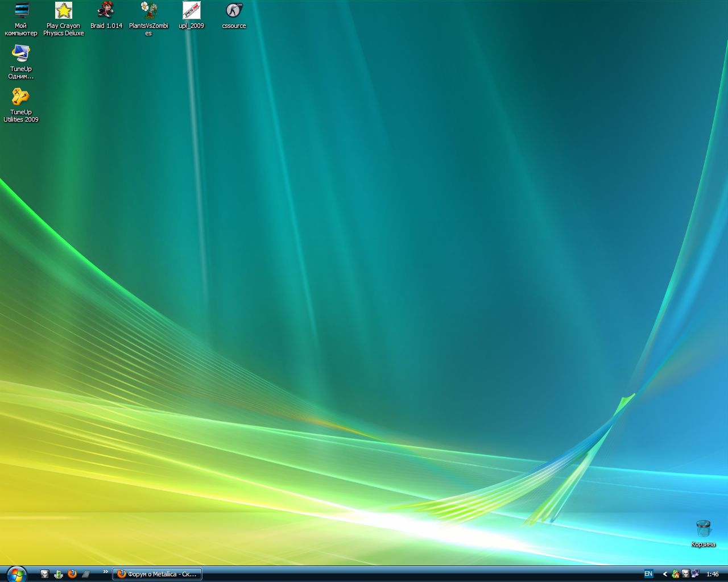This screenshot has width=728, height=582.
Task: Open the Windows Start menu orb
Action: 16,574
